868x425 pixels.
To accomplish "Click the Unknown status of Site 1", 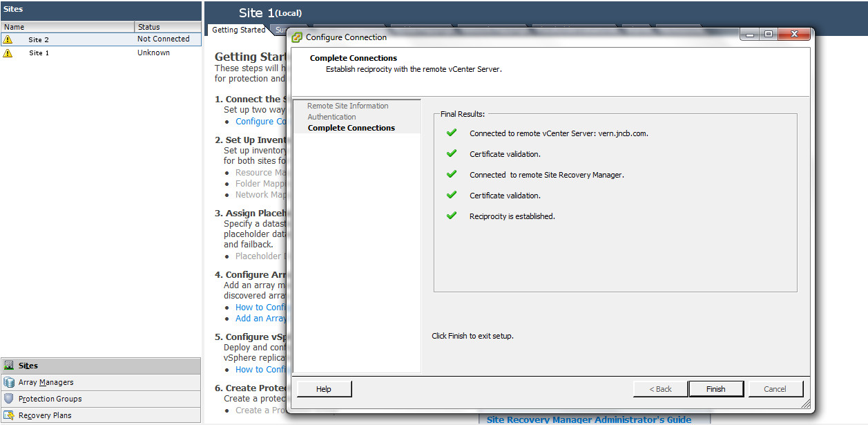I will click(x=153, y=53).
